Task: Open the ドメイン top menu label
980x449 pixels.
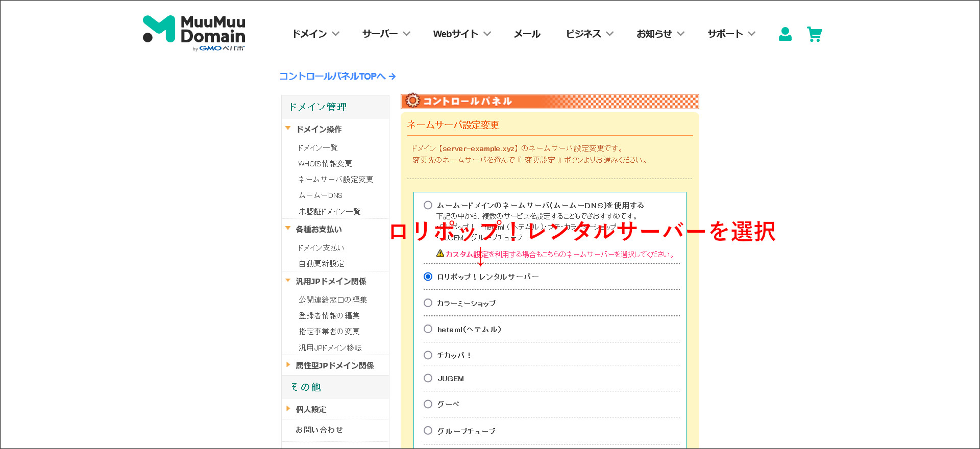Action: [309, 34]
